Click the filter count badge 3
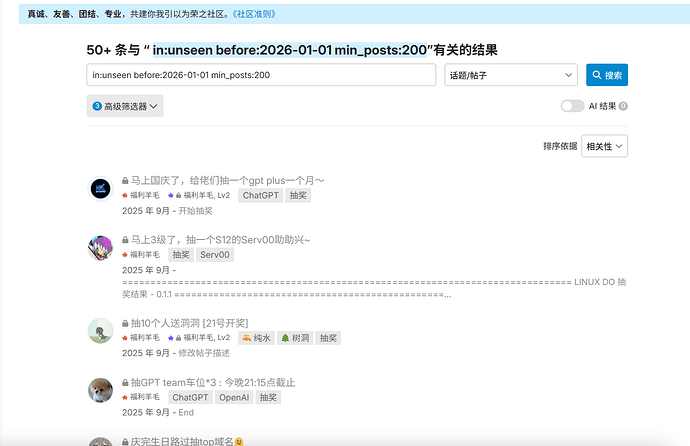Image resolution: width=690 pixels, height=446 pixels. (97, 106)
